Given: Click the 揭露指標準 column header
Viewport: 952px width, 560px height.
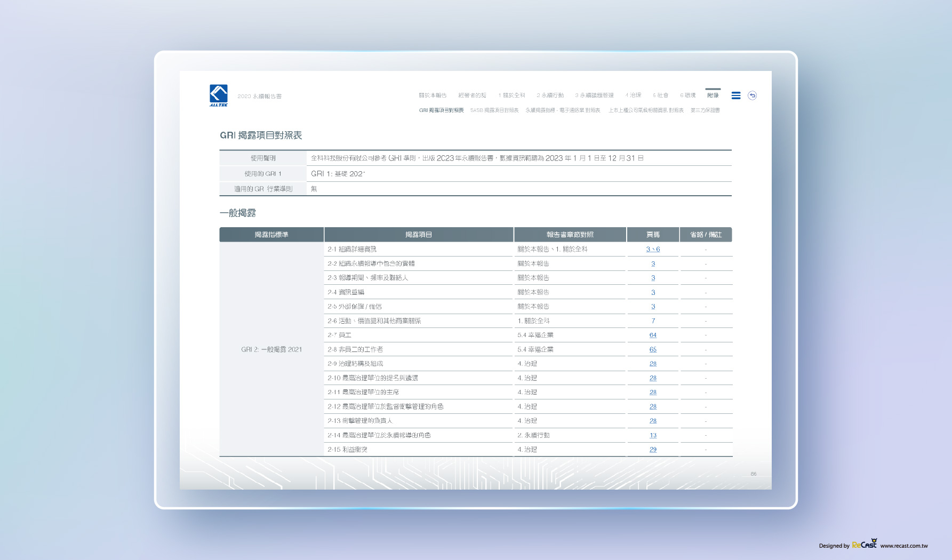Looking at the screenshot, I should click(271, 235).
